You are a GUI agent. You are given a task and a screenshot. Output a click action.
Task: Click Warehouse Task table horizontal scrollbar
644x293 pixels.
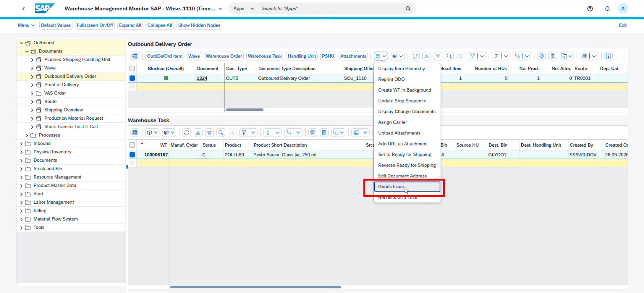[256, 287]
